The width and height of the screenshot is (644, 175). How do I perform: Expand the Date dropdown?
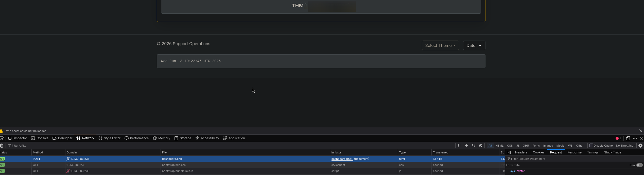click(x=474, y=45)
